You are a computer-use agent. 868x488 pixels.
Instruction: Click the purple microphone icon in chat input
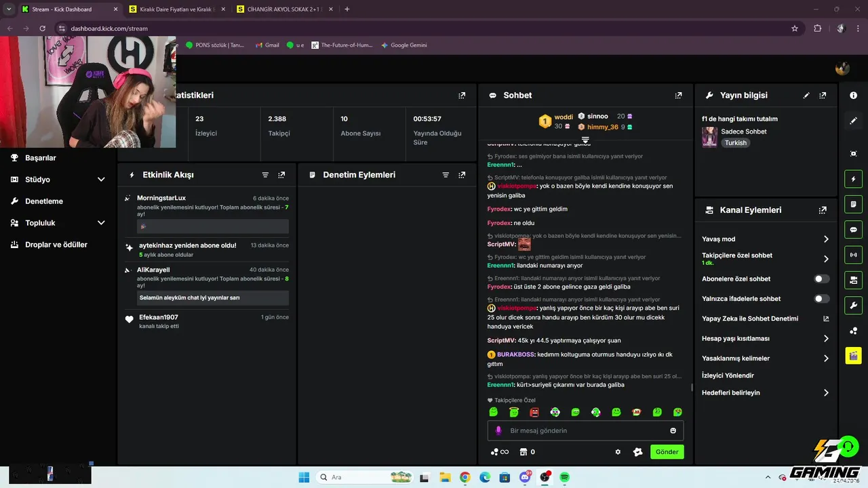coord(498,430)
